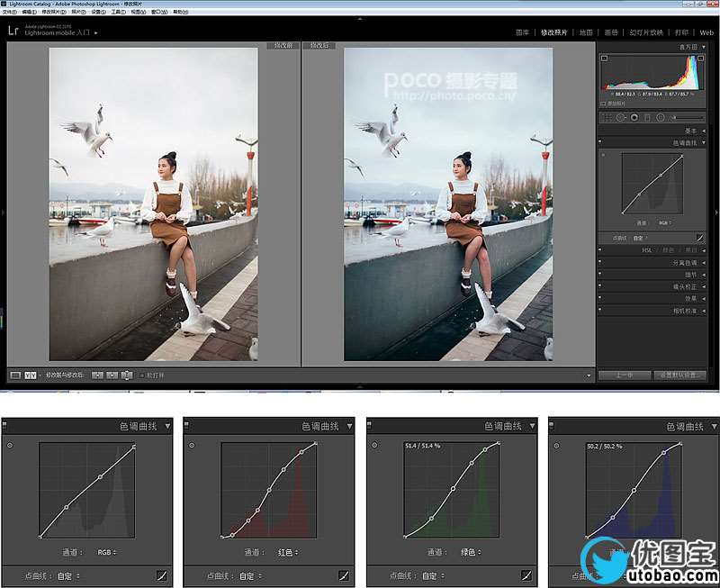Expand the 分离色调 panel

(704, 263)
